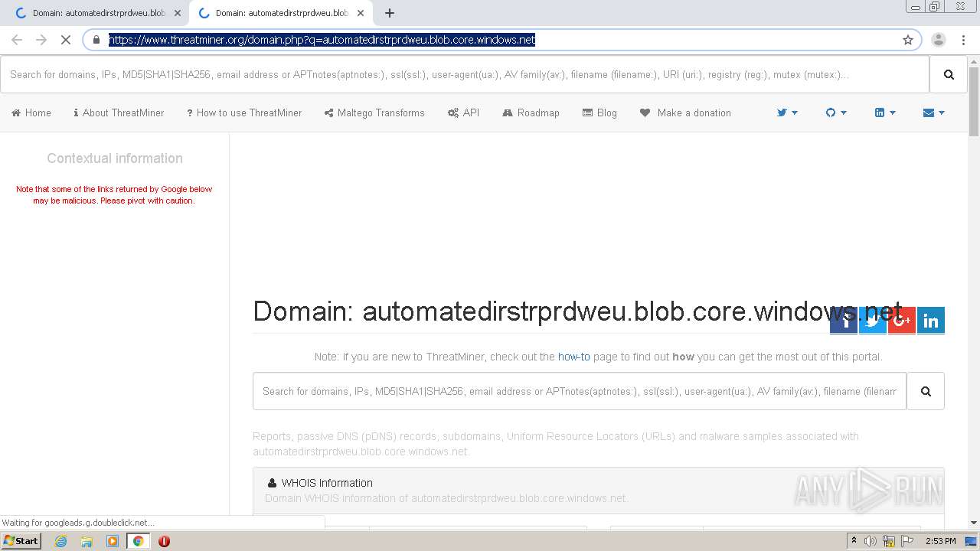Open the network tray icon
980x551 pixels.
point(889,541)
